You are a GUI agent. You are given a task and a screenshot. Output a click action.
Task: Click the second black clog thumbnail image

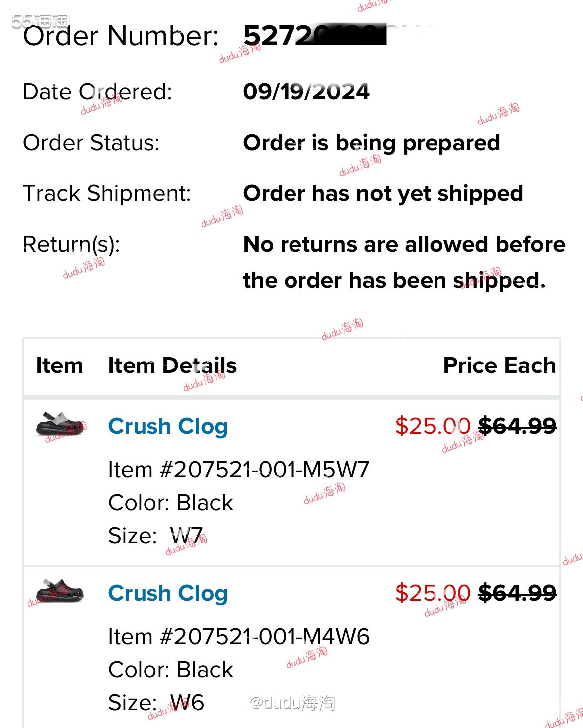(60, 591)
